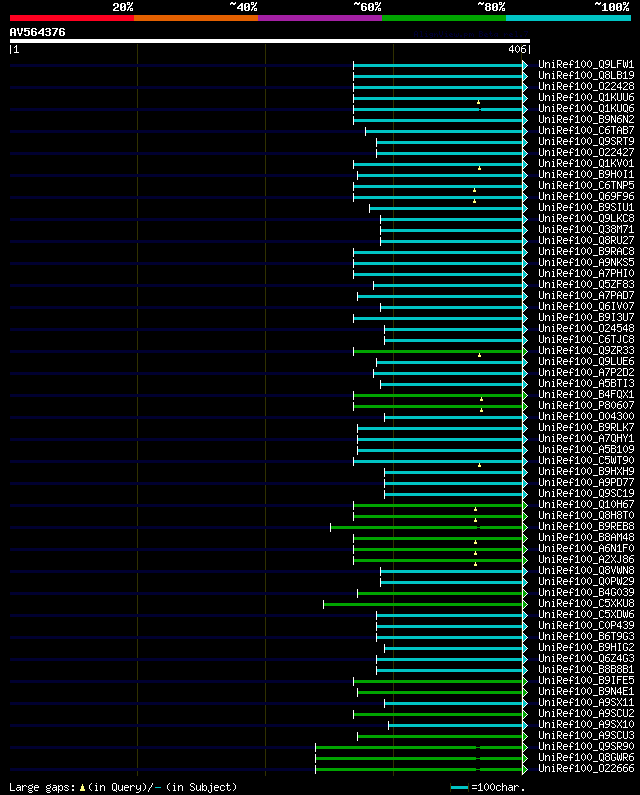Select the AV564376 query name
Viewport: 640px width, 795px height.
(38, 32)
